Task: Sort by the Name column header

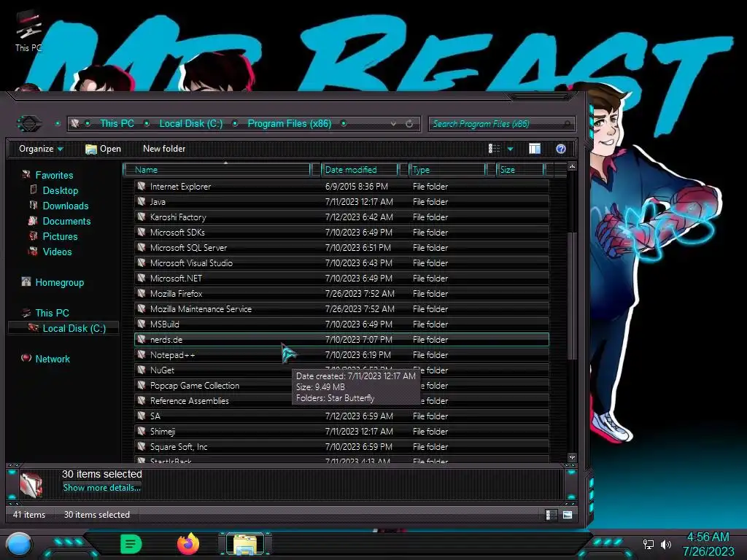Action: [x=217, y=169]
